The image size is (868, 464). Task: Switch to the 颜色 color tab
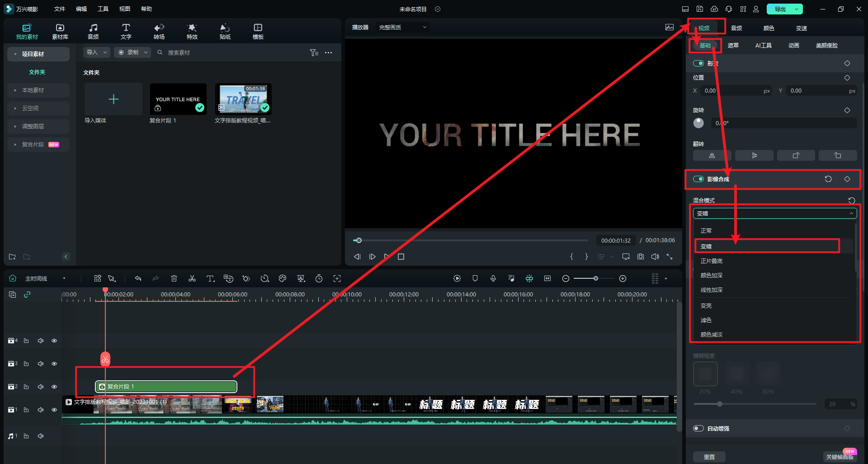pyautogui.click(x=769, y=28)
